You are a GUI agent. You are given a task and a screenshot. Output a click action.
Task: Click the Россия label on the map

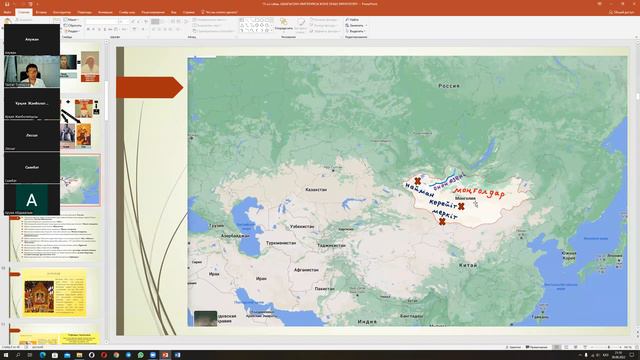pyautogui.click(x=449, y=86)
